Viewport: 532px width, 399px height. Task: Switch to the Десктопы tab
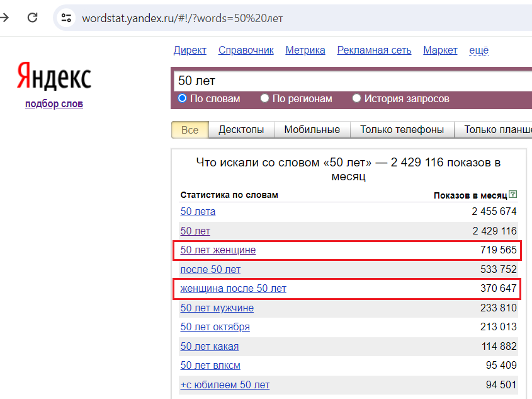[x=241, y=130]
